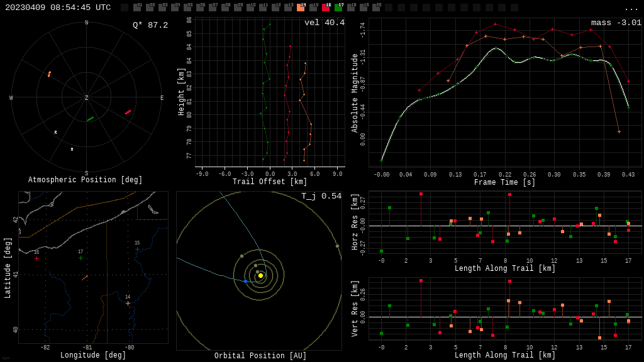Image resolution: width=644 pixels, height=362 pixels.
Task: Click station 14 orange cross on map
Action: click(128, 304)
